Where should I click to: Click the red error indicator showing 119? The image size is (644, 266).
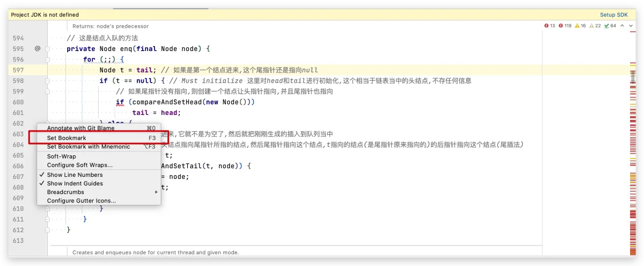(565, 26)
